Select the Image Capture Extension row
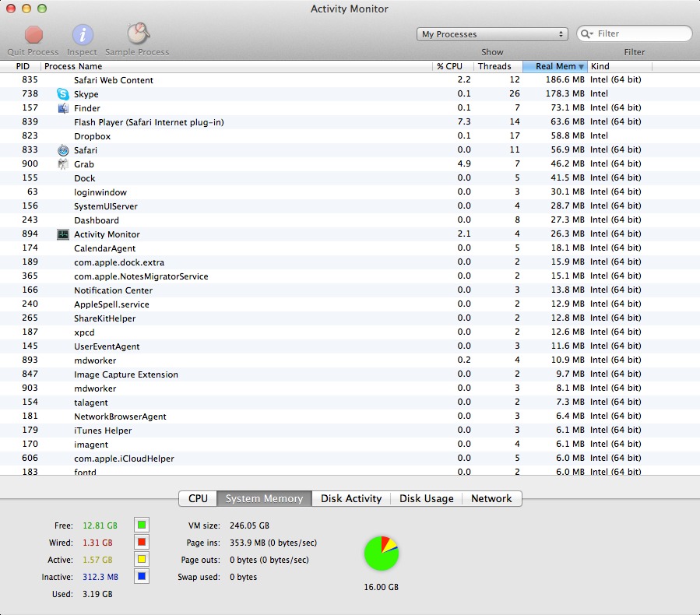 point(350,374)
